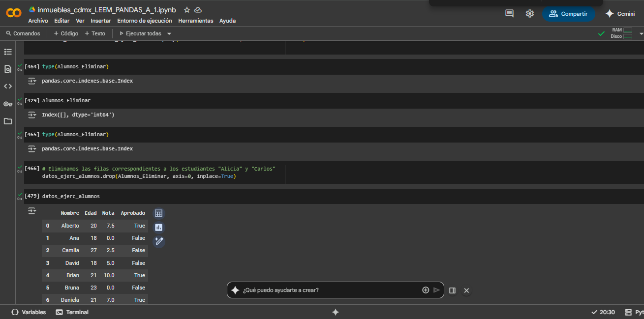Click the Python runtime indicator in status bar
This screenshot has width=644, height=319.
[x=634, y=312]
